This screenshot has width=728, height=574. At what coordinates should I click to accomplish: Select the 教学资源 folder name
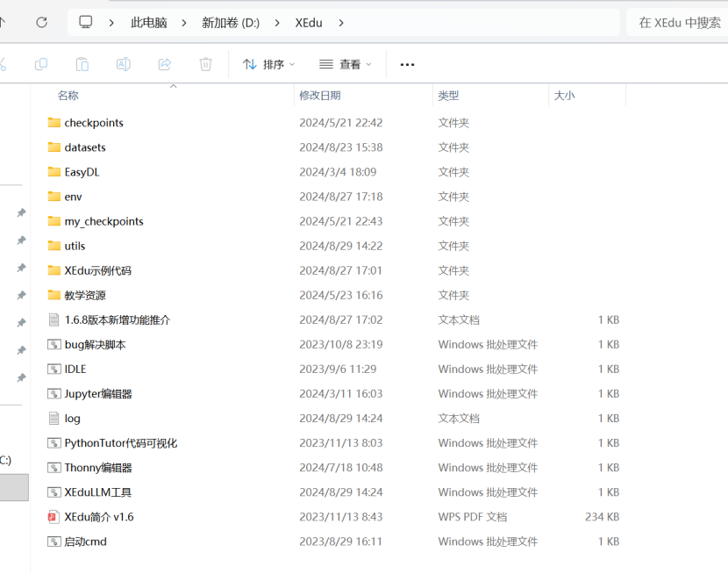point(85,295)
